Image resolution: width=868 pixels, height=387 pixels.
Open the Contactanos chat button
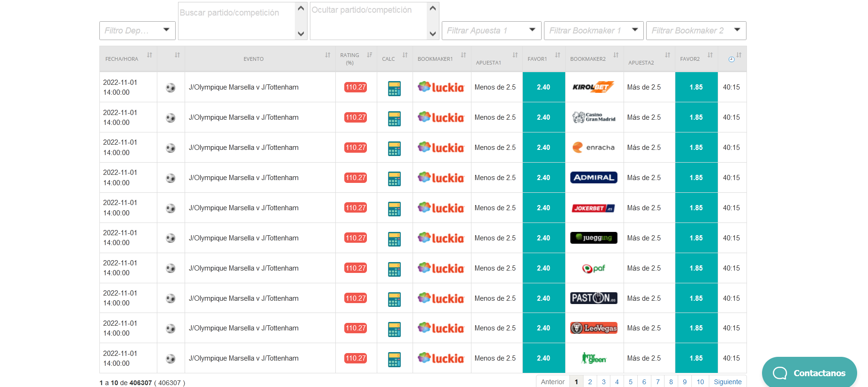tap(809, 372)
